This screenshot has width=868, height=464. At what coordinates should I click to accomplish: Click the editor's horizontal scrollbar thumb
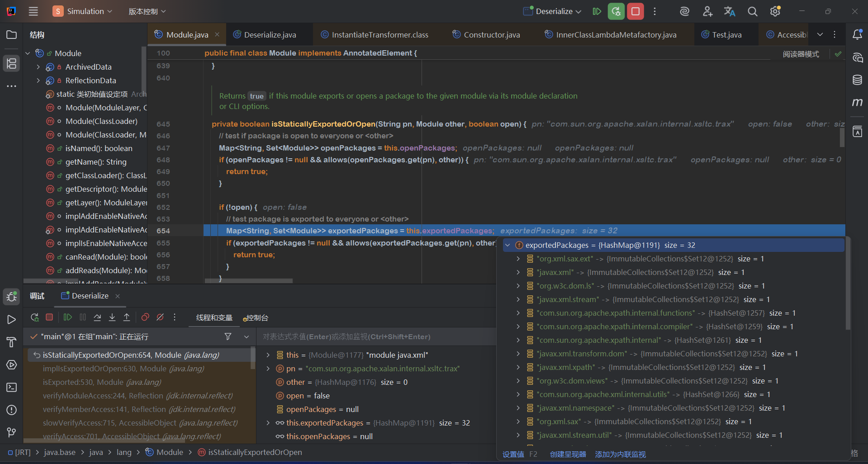pyautogui.click(x=249, y=281)
